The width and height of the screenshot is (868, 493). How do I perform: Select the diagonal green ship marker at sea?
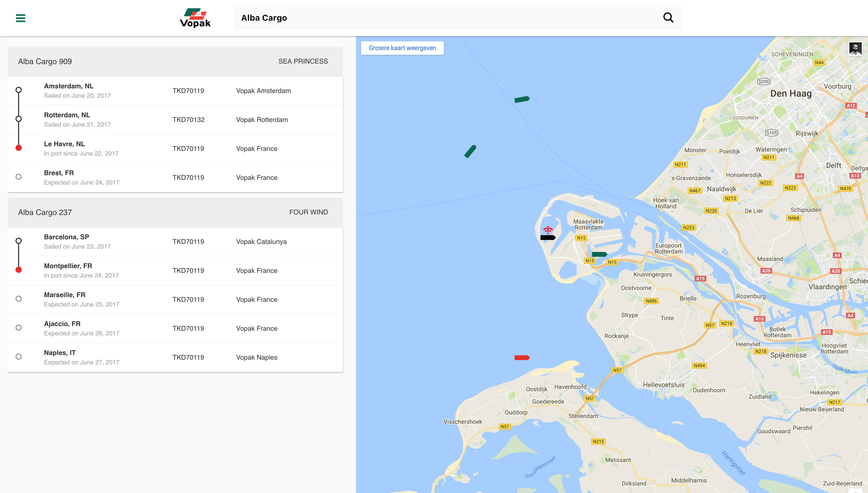point(470,151)
